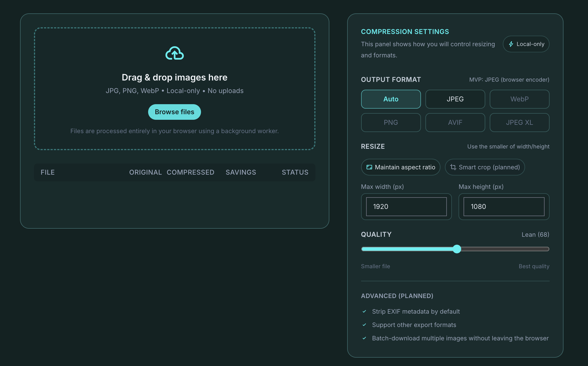
Task: Click the checkmark beside Support other export formats
Action: (x=364, y=325)
